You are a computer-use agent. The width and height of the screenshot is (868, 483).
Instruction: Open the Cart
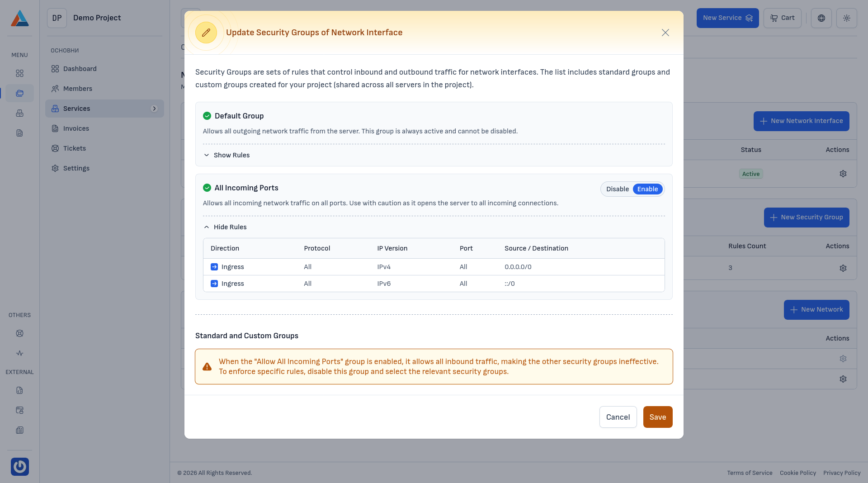click(x=782, y=18)
